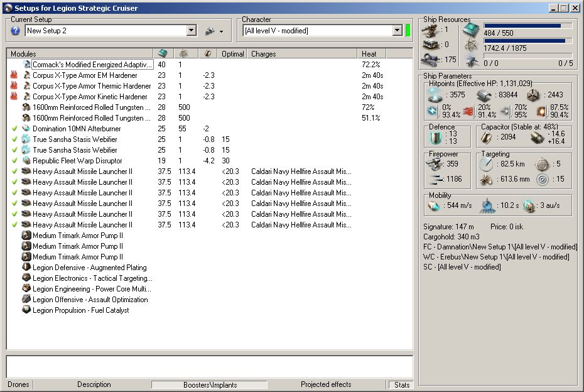584x392 pixels.
Task: Click the Legion Defensive Augmented Plating icon
Action: tap(27, 268)
